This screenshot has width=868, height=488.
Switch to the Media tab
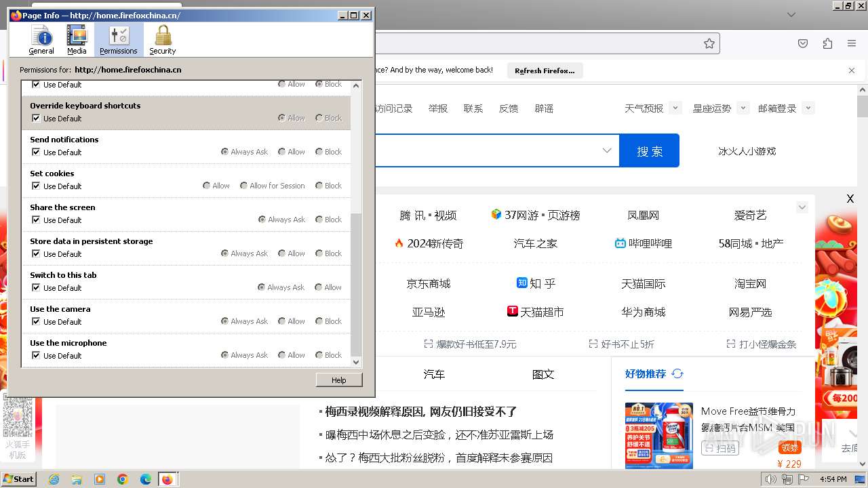[x=77, y=40]
